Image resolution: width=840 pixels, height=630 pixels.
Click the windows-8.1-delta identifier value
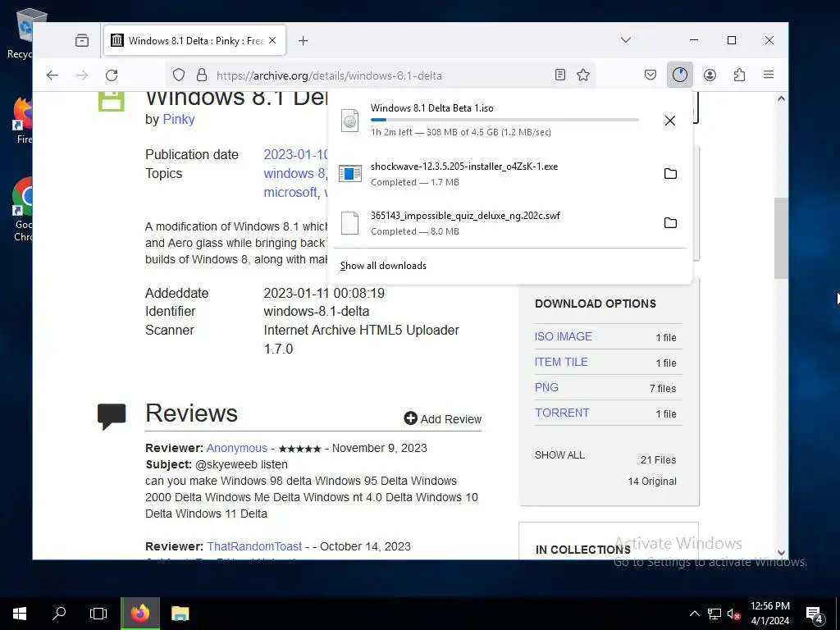coord(316,311)
